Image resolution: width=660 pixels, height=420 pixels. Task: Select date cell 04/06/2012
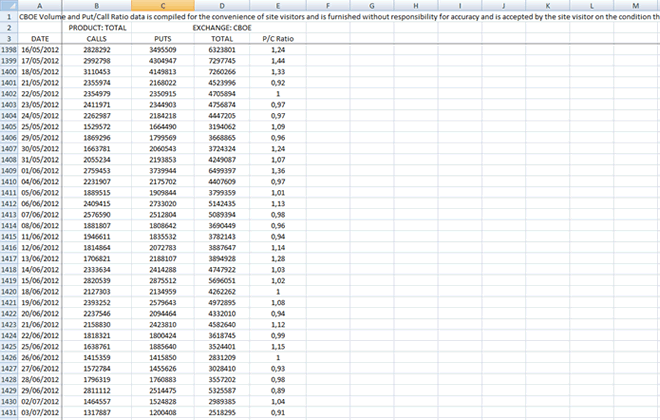(x=40, y=182)
